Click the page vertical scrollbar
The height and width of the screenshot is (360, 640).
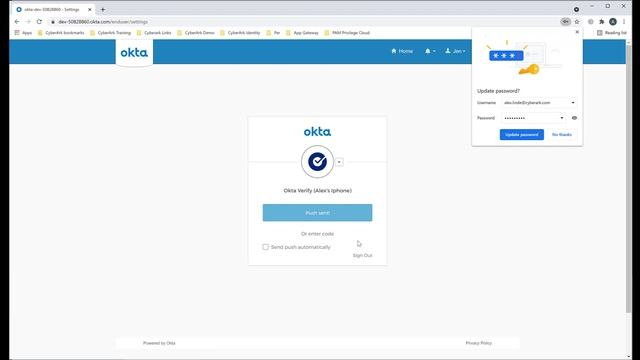click(x=629, y=178)
